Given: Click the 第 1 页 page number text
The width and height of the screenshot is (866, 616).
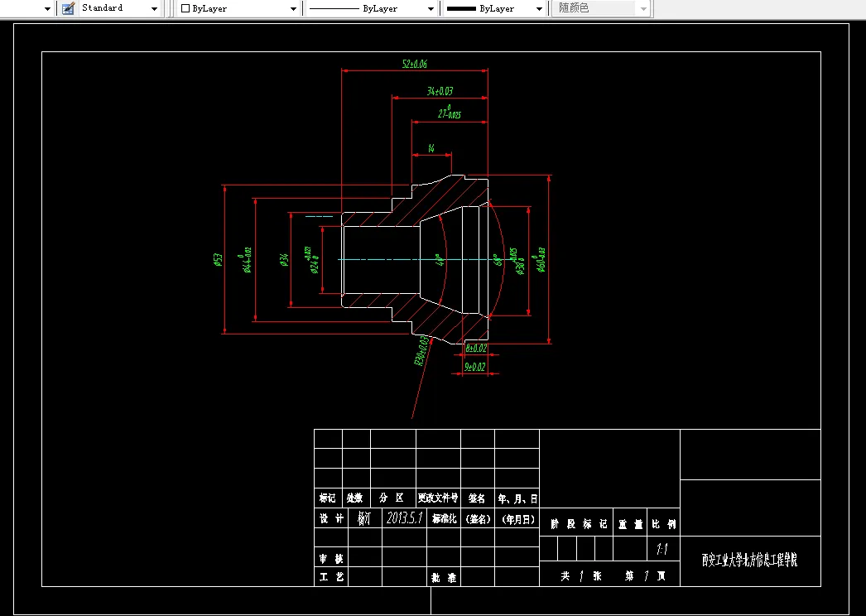Looking at the screenshot, I should tap(646, 576).
